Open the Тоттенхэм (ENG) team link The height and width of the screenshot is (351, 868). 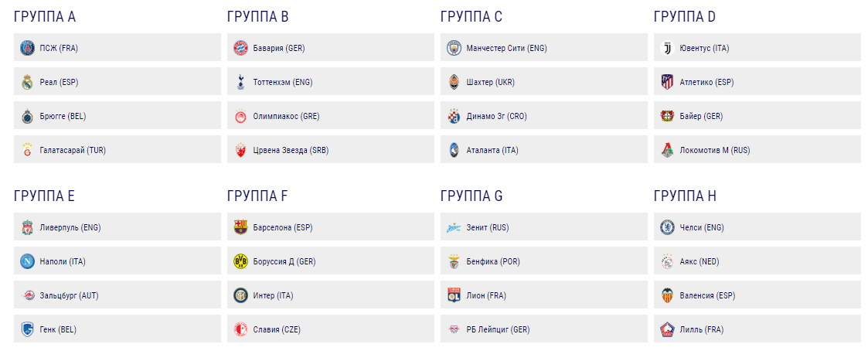tap(282, 82)
